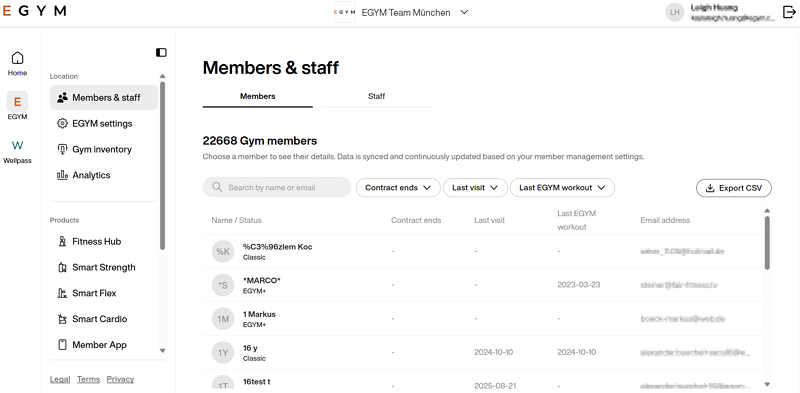Click the phone icon beside Member App
This screenshot has width=800, height=393.
pyautogui.click(x=62, y=345)
